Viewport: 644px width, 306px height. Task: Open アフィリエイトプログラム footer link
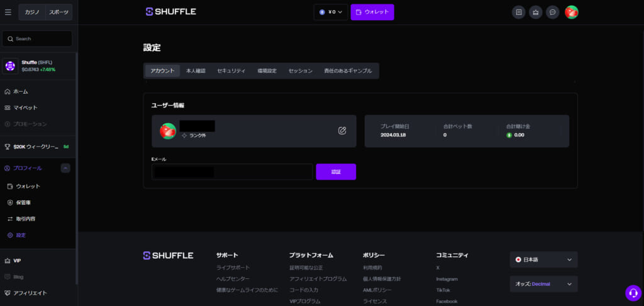318,279
